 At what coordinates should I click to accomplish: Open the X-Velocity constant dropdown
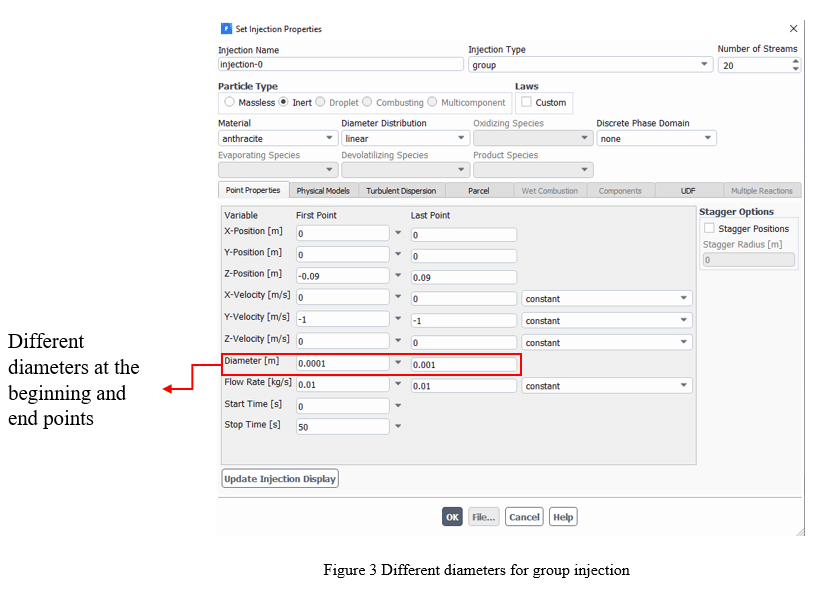pos(683,297)
